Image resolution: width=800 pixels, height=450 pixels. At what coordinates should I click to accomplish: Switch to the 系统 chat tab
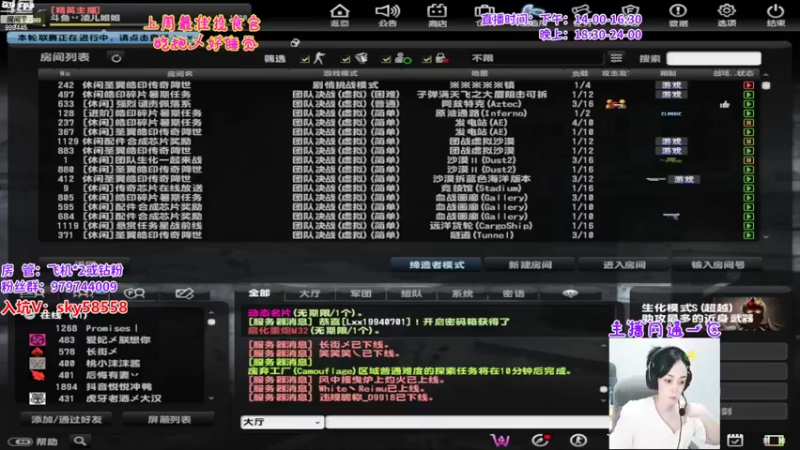coord(462,294)
